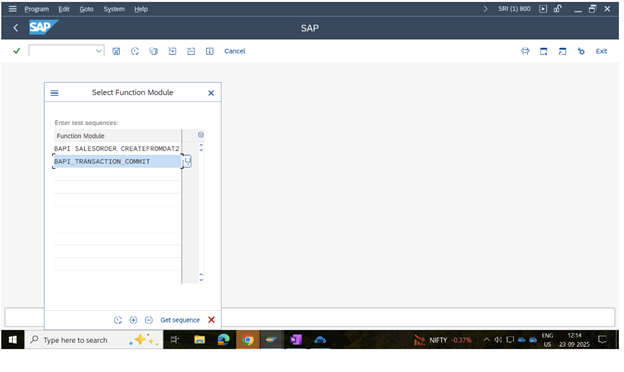Click the information toolbar icon
The width and height of the screenshot is (624, 372).
[210, 51]
